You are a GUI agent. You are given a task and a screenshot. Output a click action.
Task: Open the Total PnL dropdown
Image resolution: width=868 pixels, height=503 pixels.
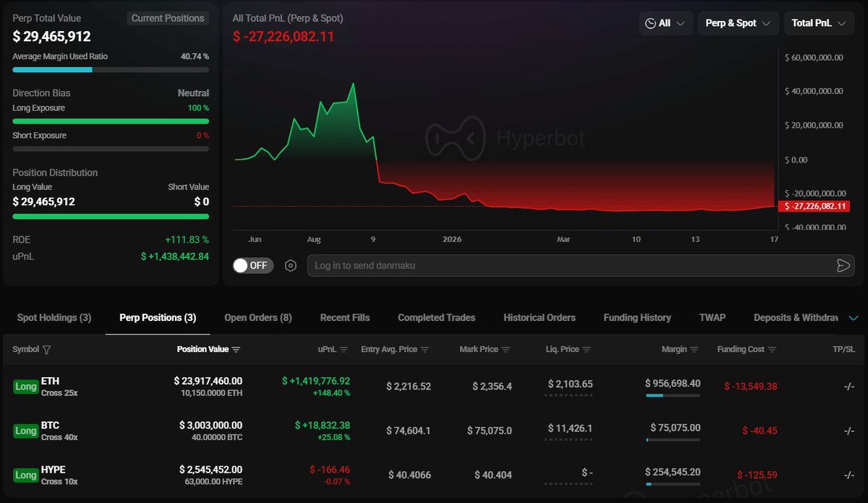click(818, 23)
